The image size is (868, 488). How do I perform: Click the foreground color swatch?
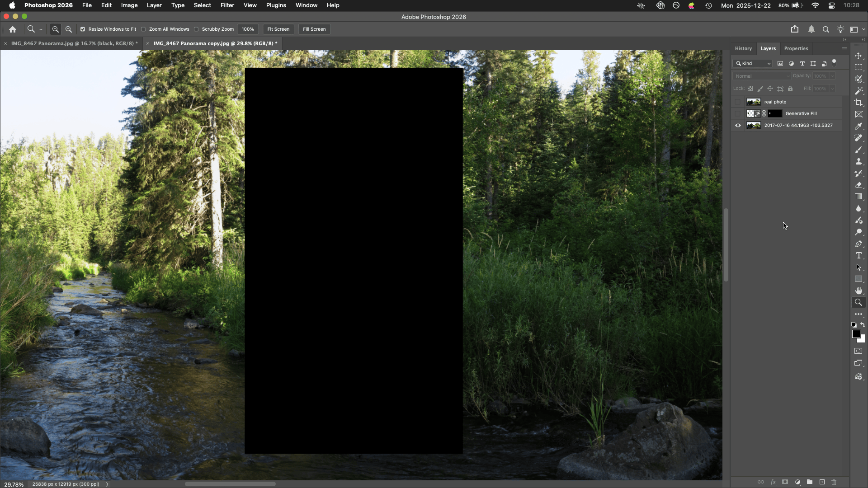tap(855, 334)
